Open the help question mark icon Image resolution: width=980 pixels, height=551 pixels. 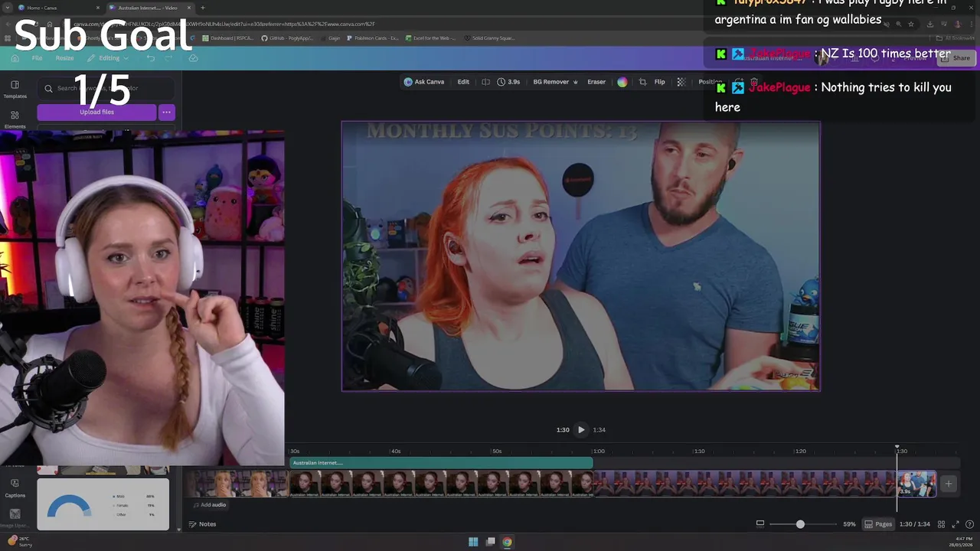point(969,524)
